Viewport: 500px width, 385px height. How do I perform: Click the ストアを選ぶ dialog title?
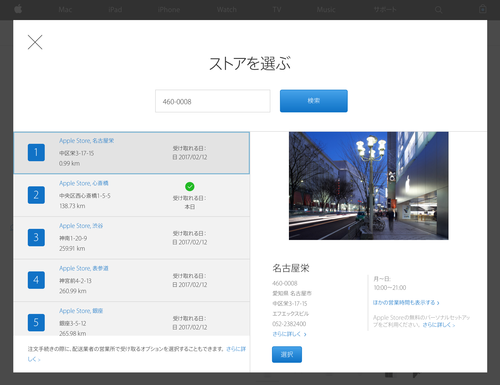pyautogui.click(x=250, y=63)
